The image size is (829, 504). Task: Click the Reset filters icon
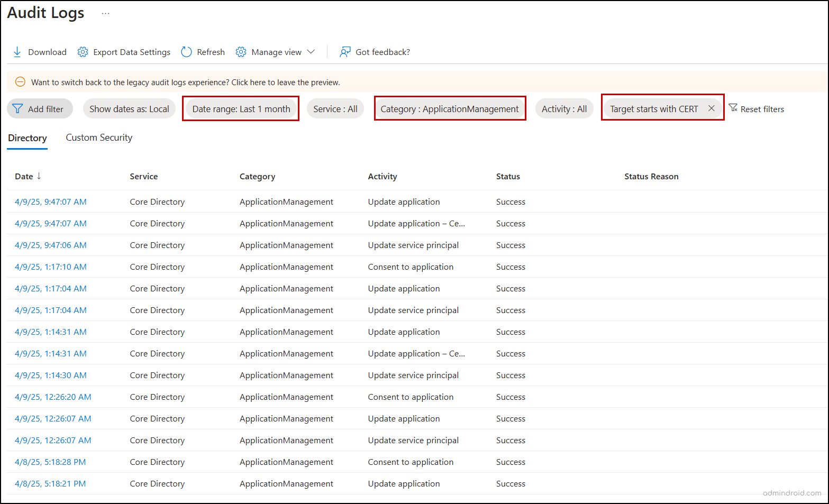point(734,108)
